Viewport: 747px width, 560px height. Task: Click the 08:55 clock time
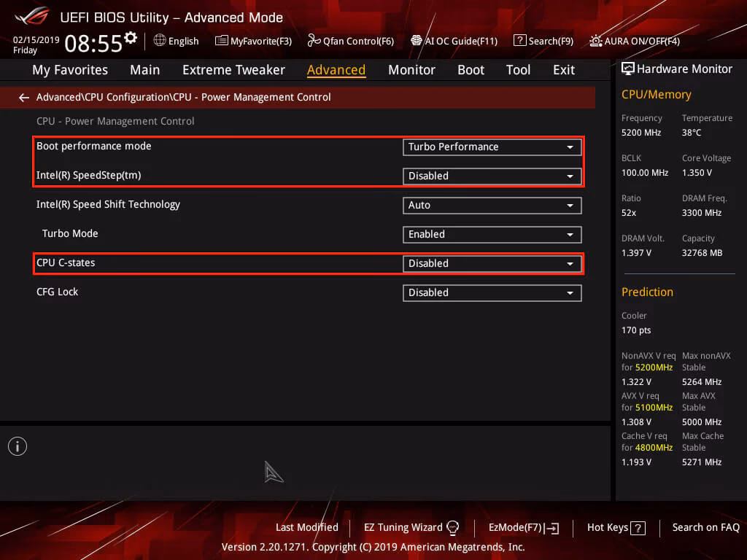click(x=93, y=44)
